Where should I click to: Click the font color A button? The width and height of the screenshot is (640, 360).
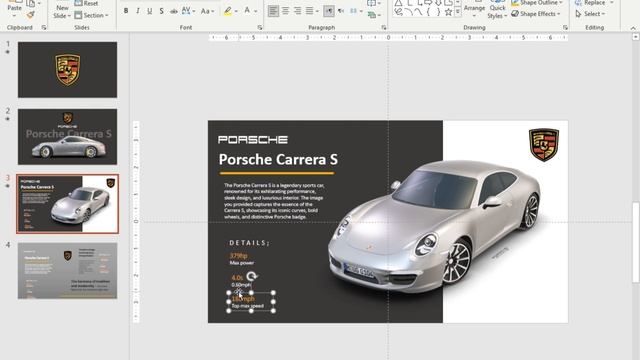pos(247,11)
